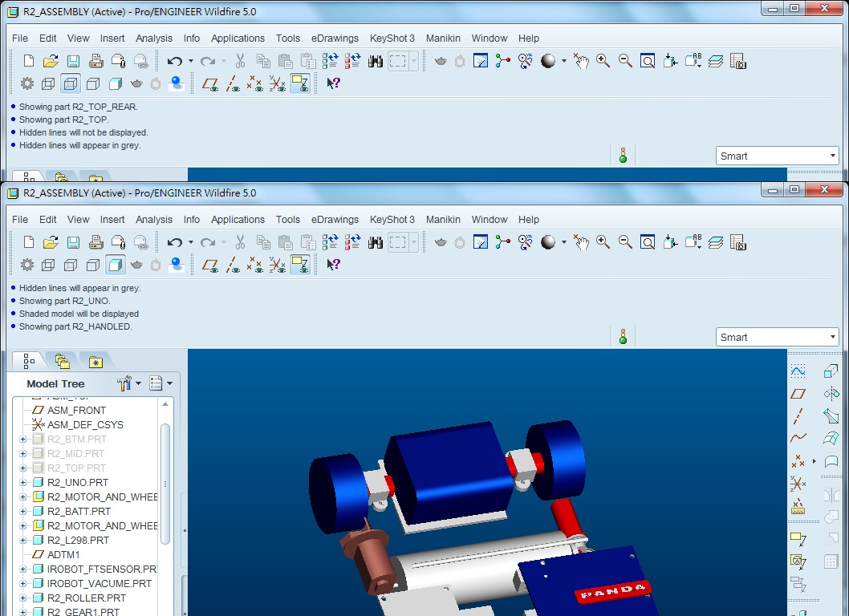Open the Analysis menu in the front window
Viewport: 849px width, 616px height.
tap(154, 219)
